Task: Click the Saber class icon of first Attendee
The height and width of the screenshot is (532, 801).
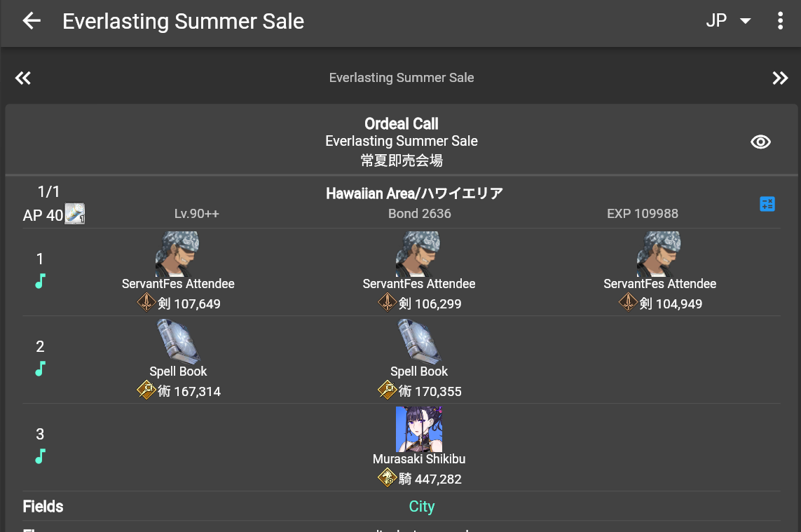Action: click(146, 303)
